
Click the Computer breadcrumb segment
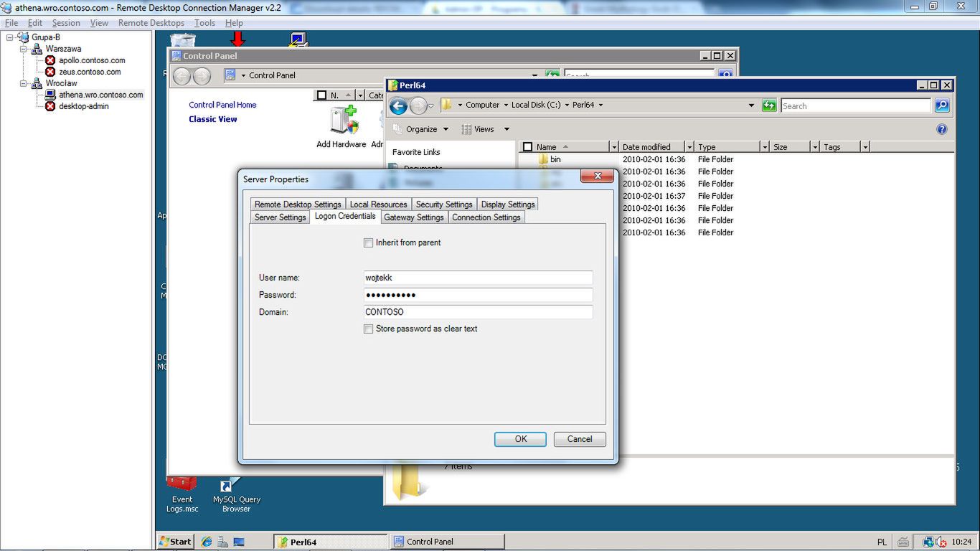pyautogui.click(x=482, y=105)
